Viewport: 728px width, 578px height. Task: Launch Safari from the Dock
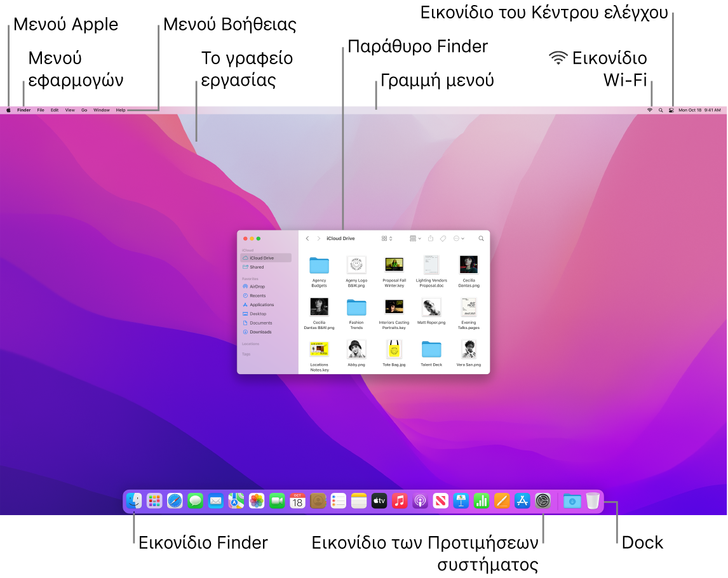pos(173,501)
